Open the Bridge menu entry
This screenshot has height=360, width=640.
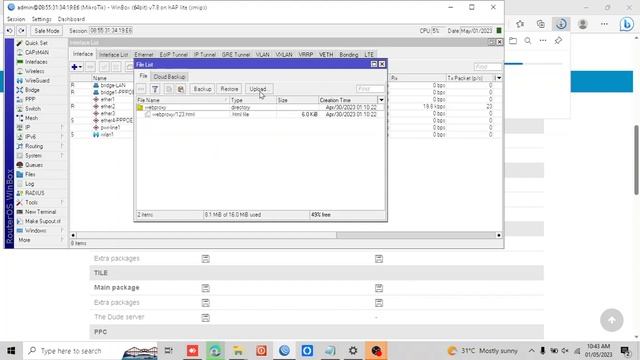pyautogui.click(x=32, y=90)
